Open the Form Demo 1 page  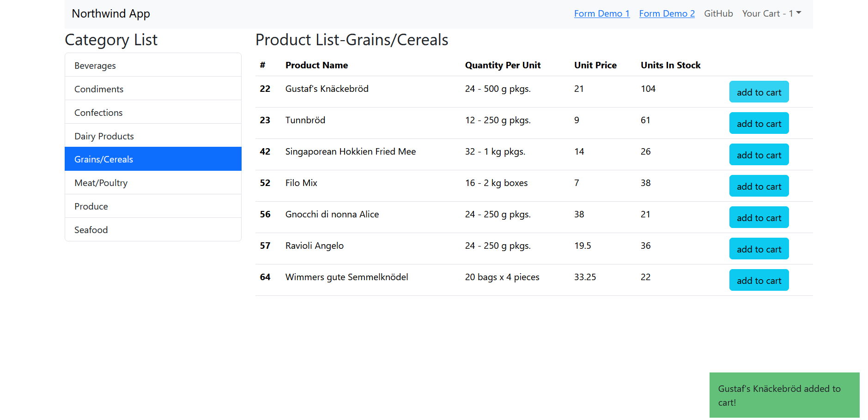(x=601, y=13)
